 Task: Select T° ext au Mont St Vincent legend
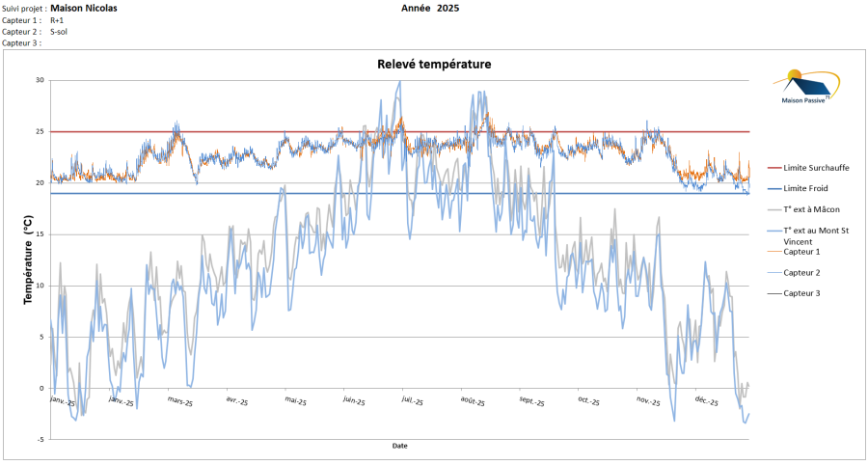pyautogui.click(x=814, y=235)
